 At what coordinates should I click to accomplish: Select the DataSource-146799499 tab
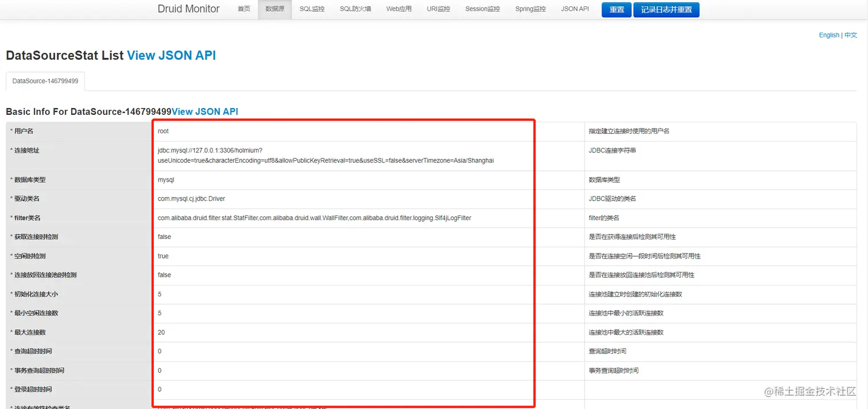tap(45, 81)
